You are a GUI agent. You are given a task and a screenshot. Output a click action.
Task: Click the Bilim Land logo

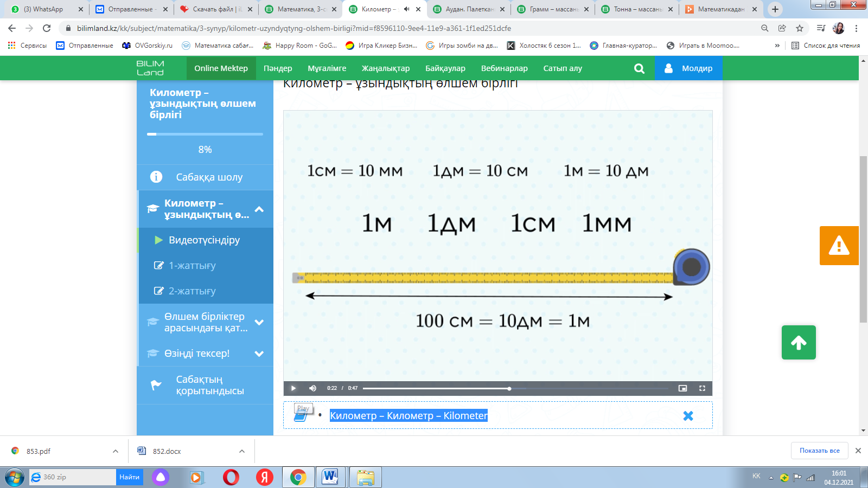coord(150,68)
